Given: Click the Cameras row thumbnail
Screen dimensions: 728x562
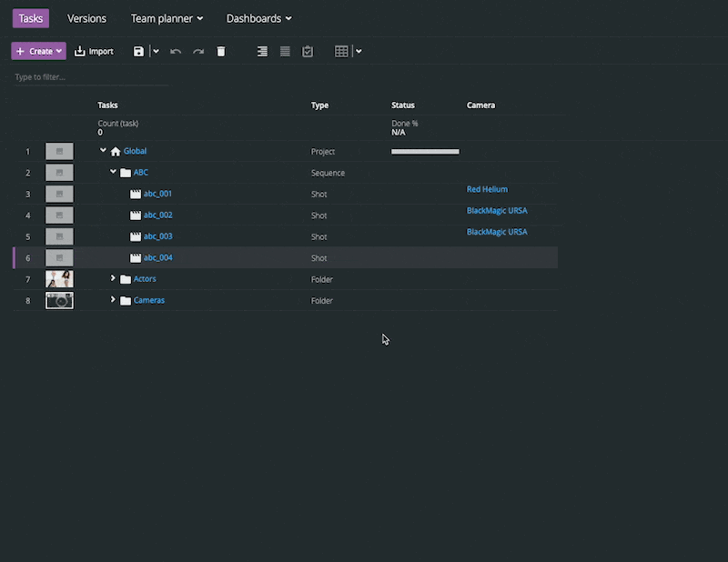Looking at the screenshot, I should coord(59,300).
